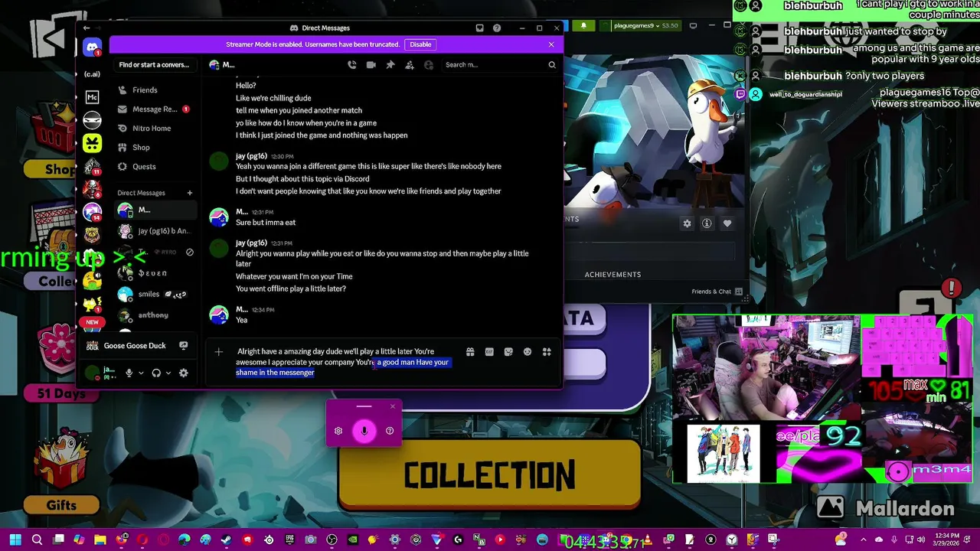Open the emoji picker

point(528,352)
